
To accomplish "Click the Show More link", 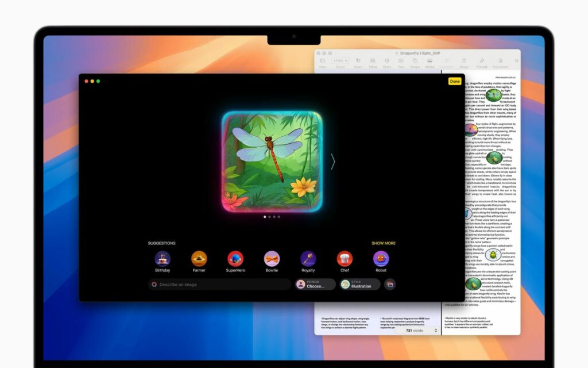I will click(x=383, y=243).
